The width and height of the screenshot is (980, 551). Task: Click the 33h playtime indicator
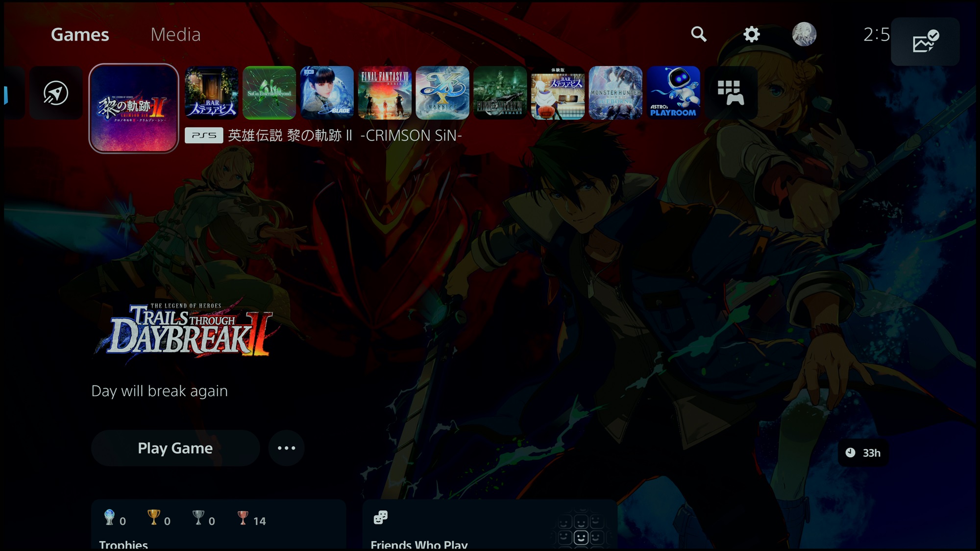863,453
